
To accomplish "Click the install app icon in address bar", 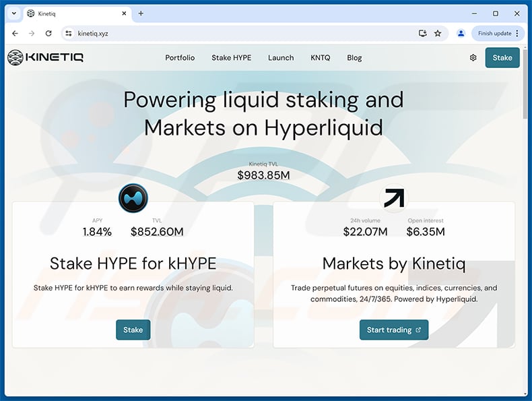I will click(x=422, y=33).
